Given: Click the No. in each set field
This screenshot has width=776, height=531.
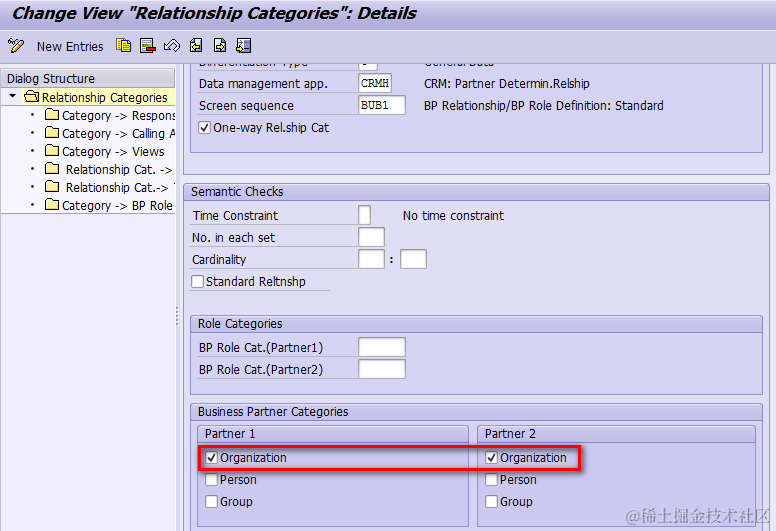Looking at the screenshot, I should click(x=371, y=237).
